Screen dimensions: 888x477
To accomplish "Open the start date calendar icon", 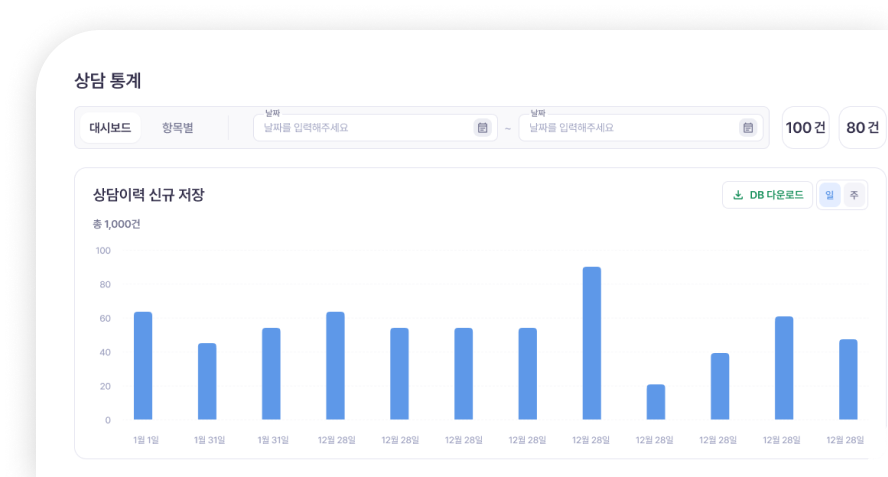I will coord(483,128).
